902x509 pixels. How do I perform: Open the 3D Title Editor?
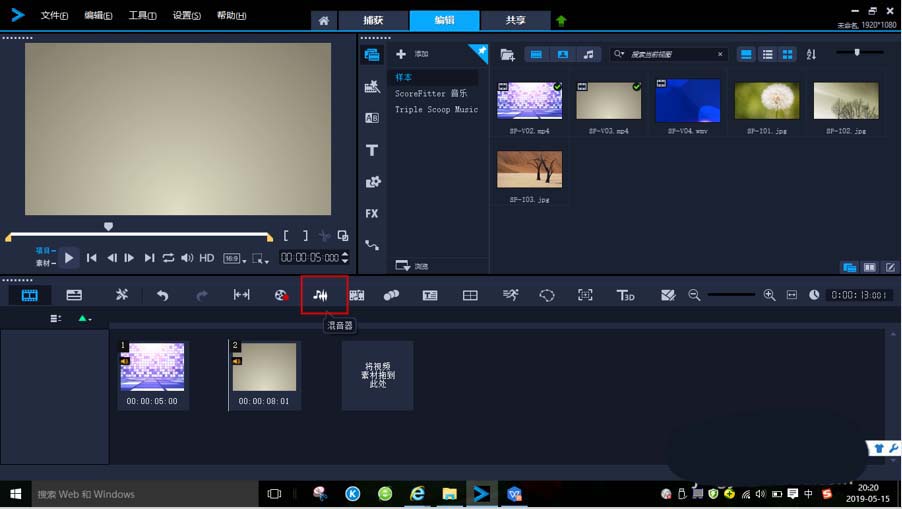click(625, 295)
